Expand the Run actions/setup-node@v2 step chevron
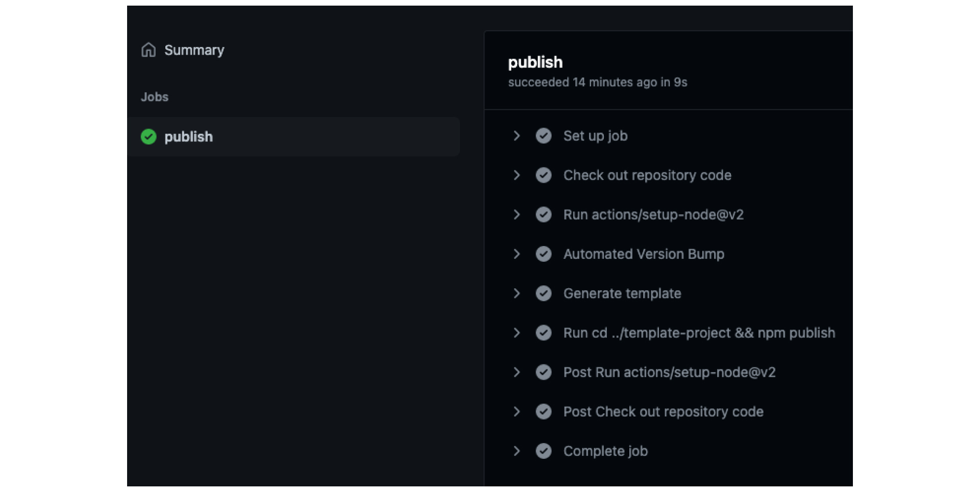Image resolution: width=980 pixels, height=492 pixels. (x=517, y=214)
